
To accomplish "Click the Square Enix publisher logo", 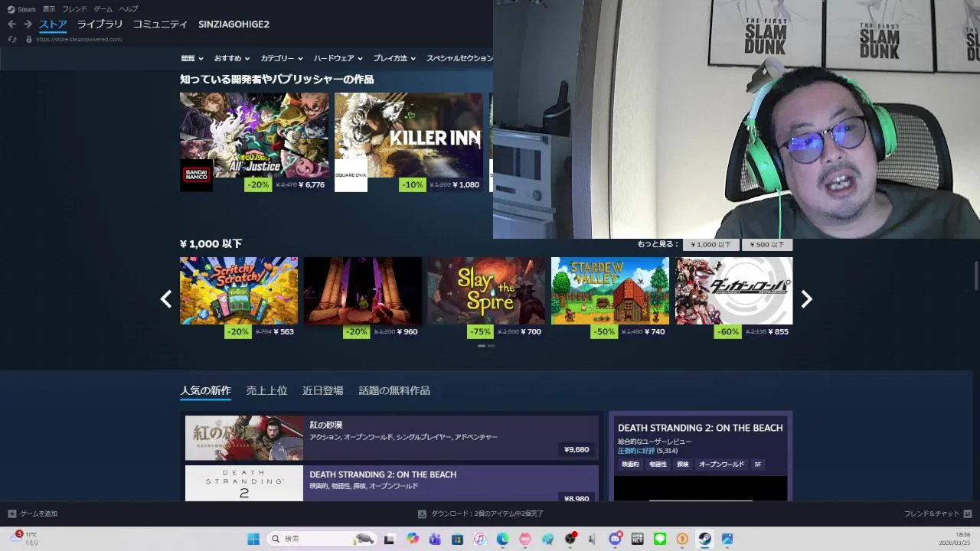I will [351, 176].
